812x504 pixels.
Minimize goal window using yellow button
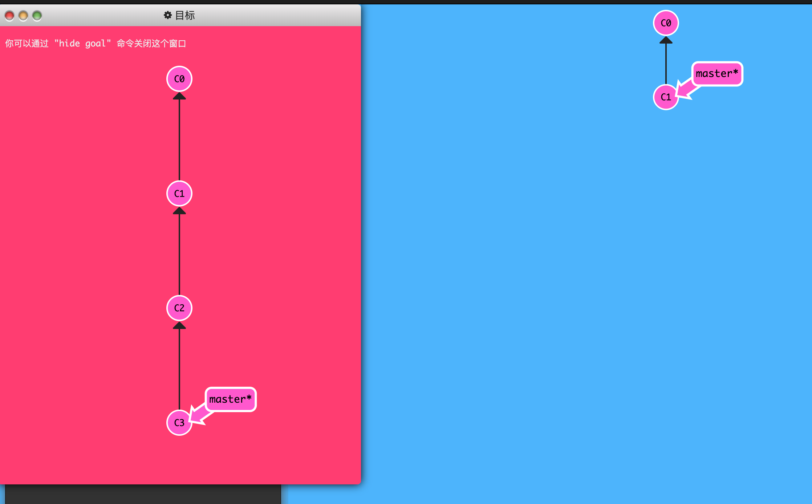23,16
